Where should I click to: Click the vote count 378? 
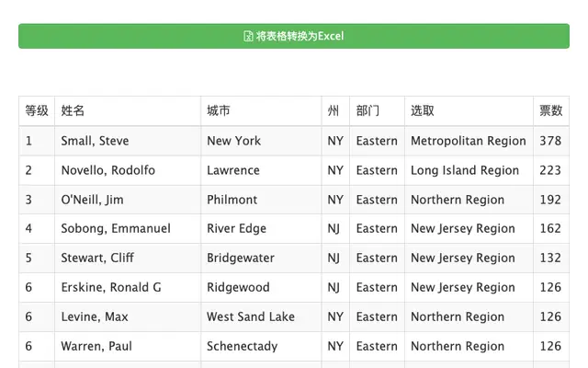(550, 141)
